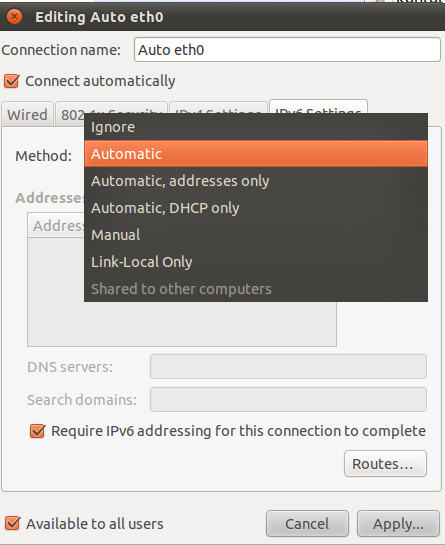Uncheck Require IPv6 addressing for this connection
Viewport: 445px width, 545px height.
tap(37, 431)
